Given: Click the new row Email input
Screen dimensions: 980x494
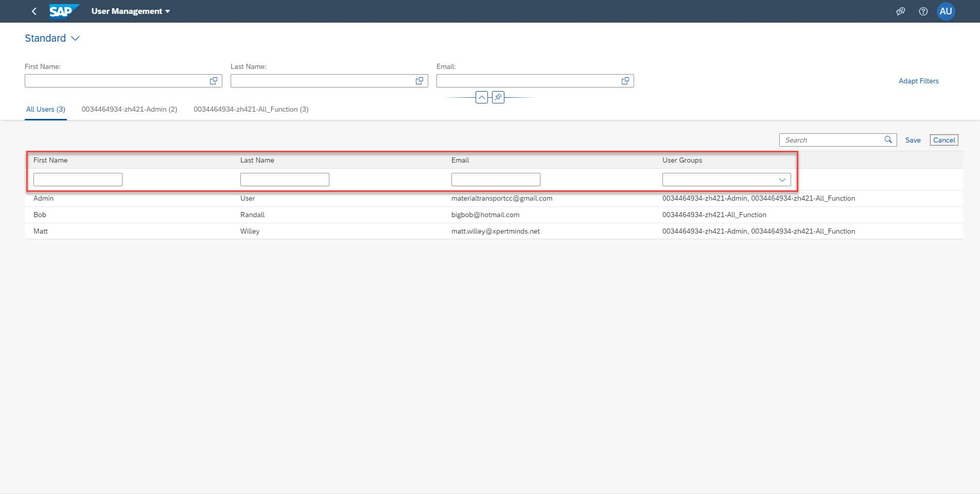Looking at the screenshot, I should coord(496,180).
